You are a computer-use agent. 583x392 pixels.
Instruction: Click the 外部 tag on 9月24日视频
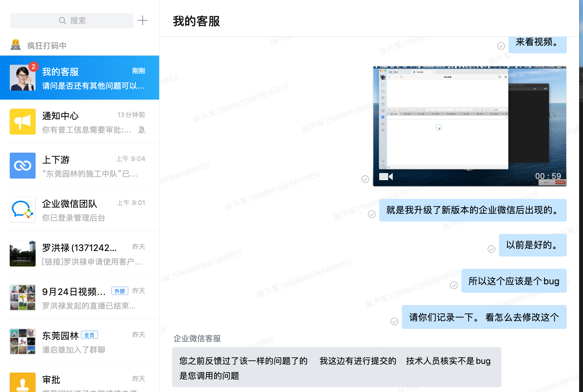[x=120, y=291]
